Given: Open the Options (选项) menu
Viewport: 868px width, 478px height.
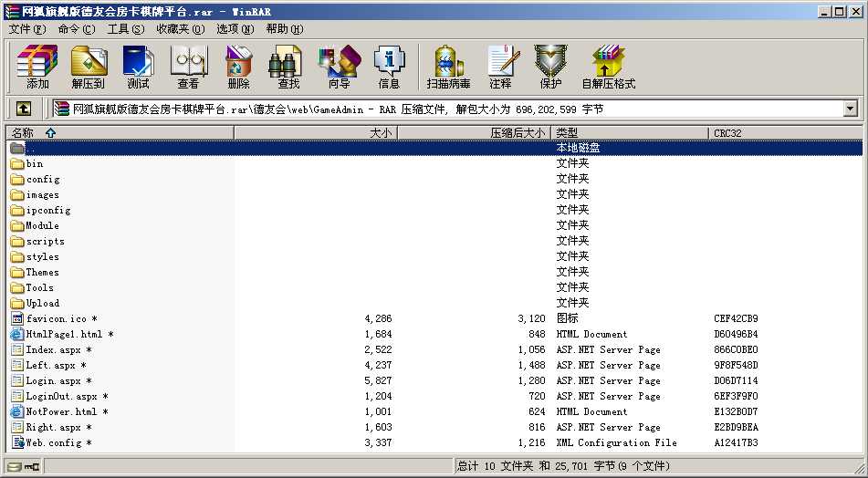Looking at the screenshot, I should tap(235, 29).
